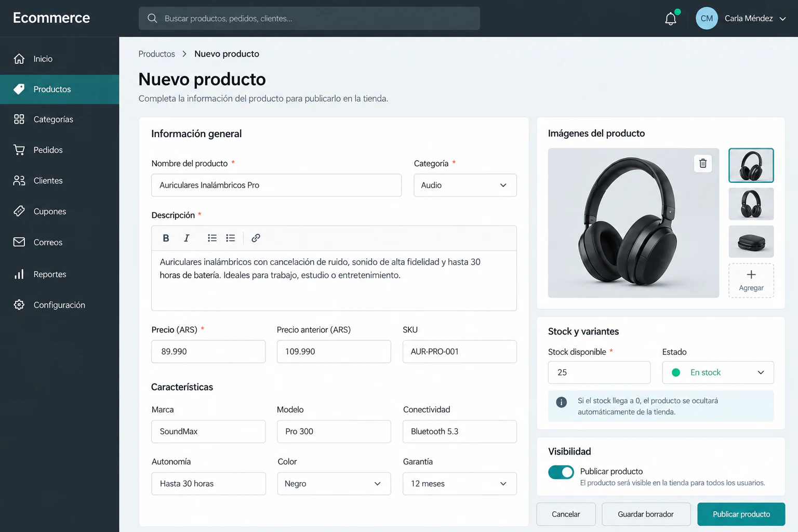Click the plus icon to add image
The width and height of the screenshot is (798, 532).
coord(751,274)
